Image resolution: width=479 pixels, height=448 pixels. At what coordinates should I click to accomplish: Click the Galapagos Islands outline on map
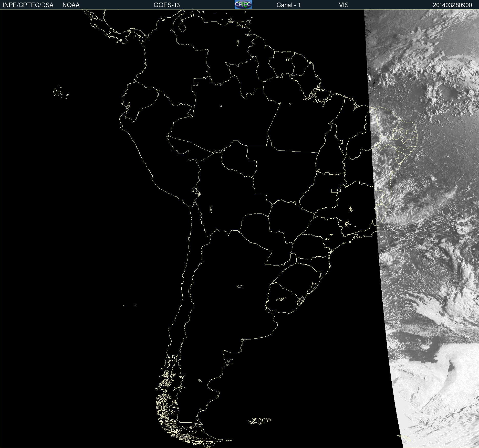coord(61,92)
